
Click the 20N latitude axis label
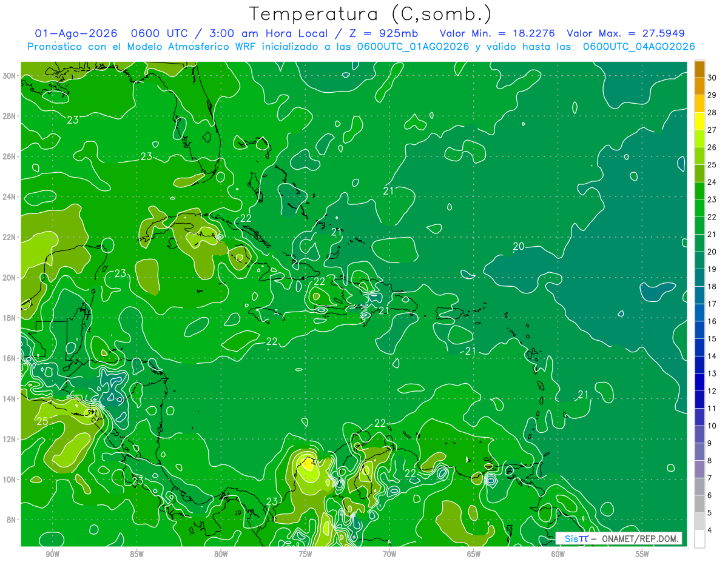[10, 278]
